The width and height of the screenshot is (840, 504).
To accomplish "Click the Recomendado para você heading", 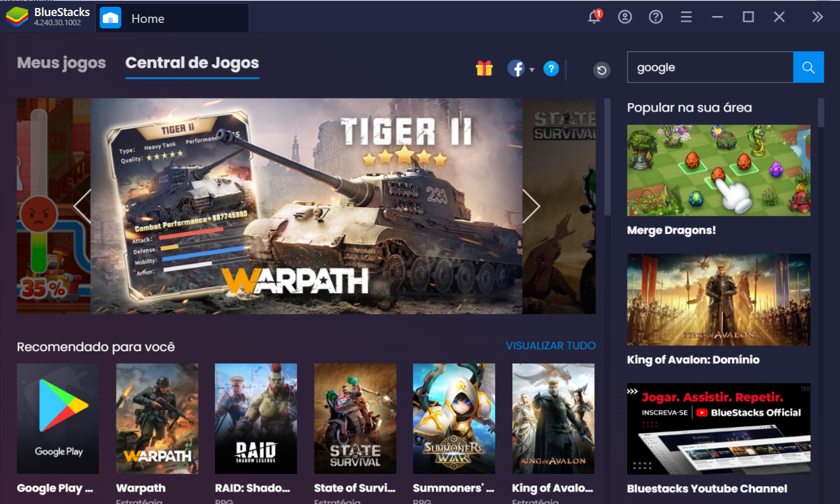I will [96, 347].
